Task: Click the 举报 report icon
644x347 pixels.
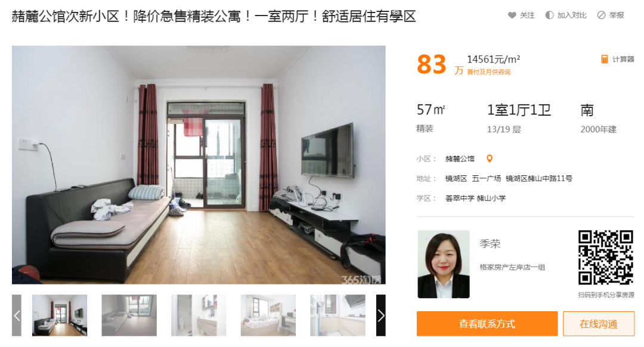Action: click(601, 15)
